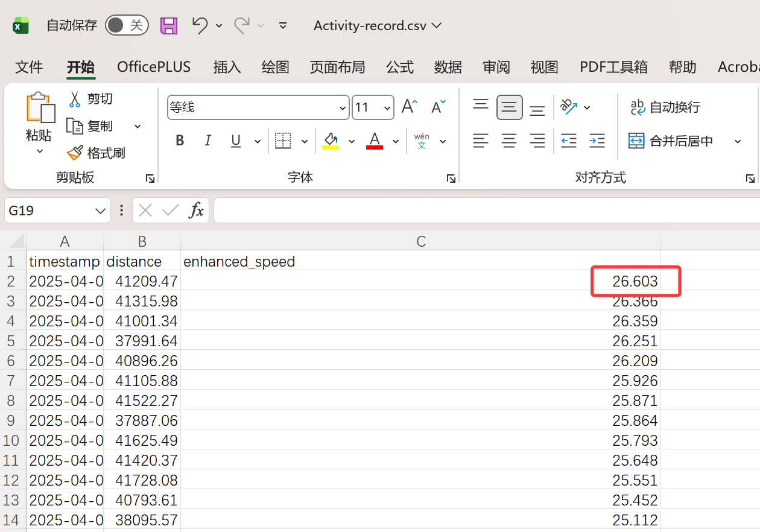Apply the red font color
The height and width of the screenshot is (532, 760).
click(375, 141)
